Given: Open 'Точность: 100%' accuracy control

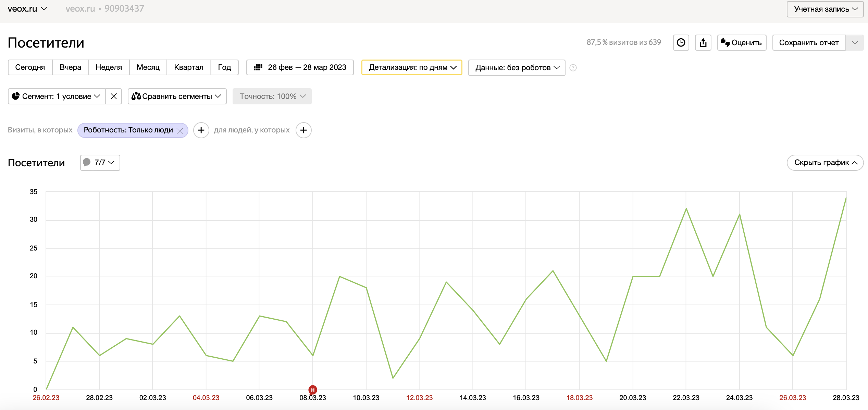Looking at the screenshot, I should 272,96.
